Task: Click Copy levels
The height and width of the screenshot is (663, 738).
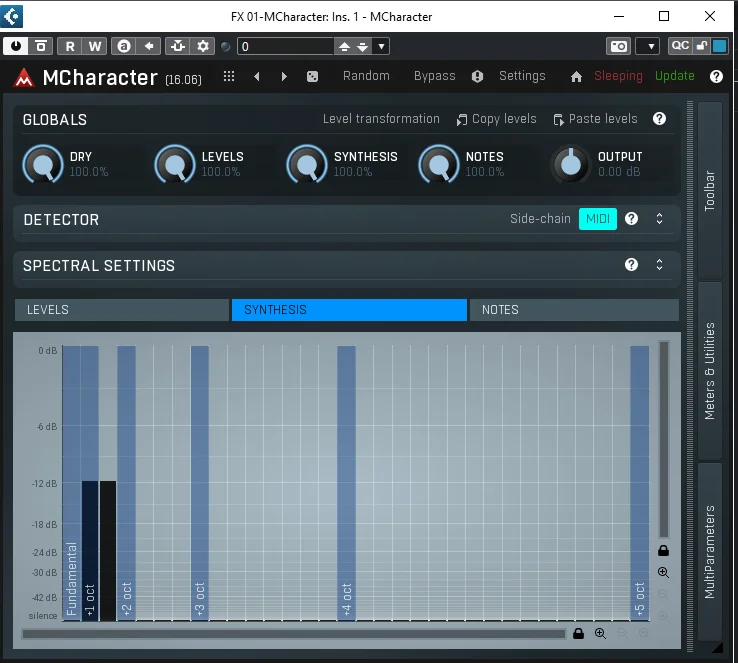Action: coord(497,119)
